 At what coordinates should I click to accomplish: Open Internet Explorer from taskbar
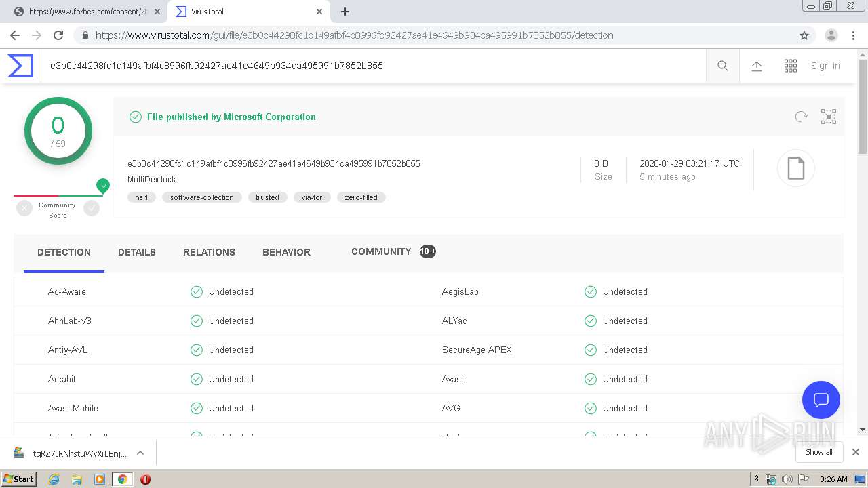[54, 479]
